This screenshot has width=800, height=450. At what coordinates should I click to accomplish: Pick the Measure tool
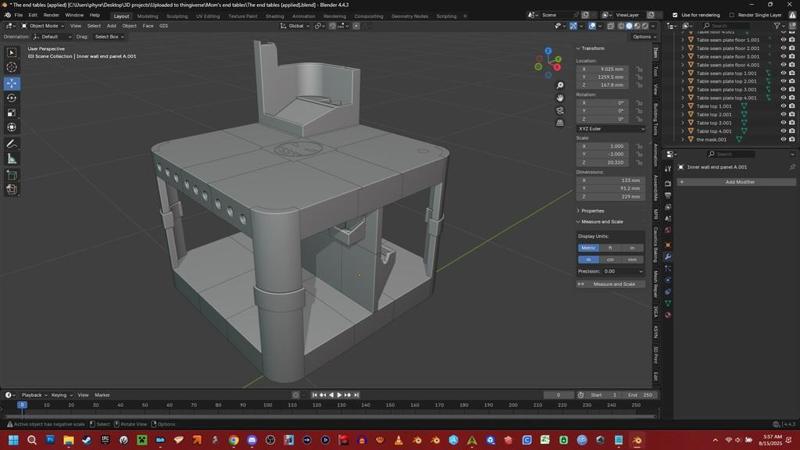pyautogui.click(x=12, y=158)
